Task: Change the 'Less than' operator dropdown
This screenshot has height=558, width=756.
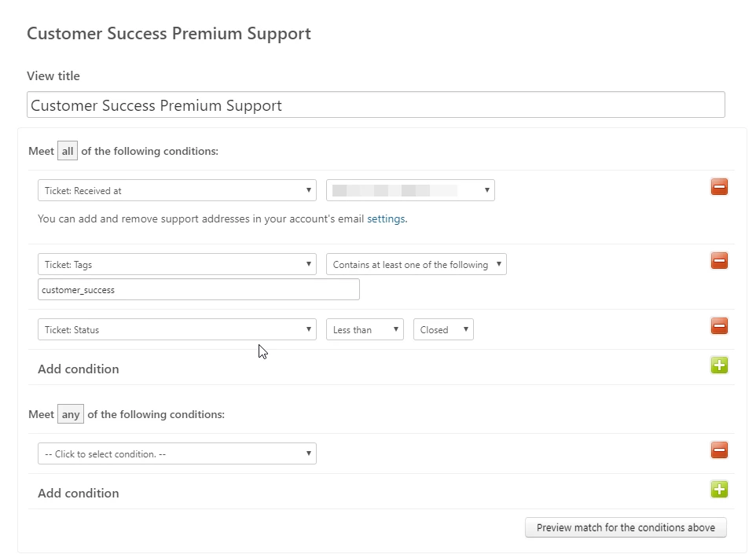Action: (x=365, y=330)
